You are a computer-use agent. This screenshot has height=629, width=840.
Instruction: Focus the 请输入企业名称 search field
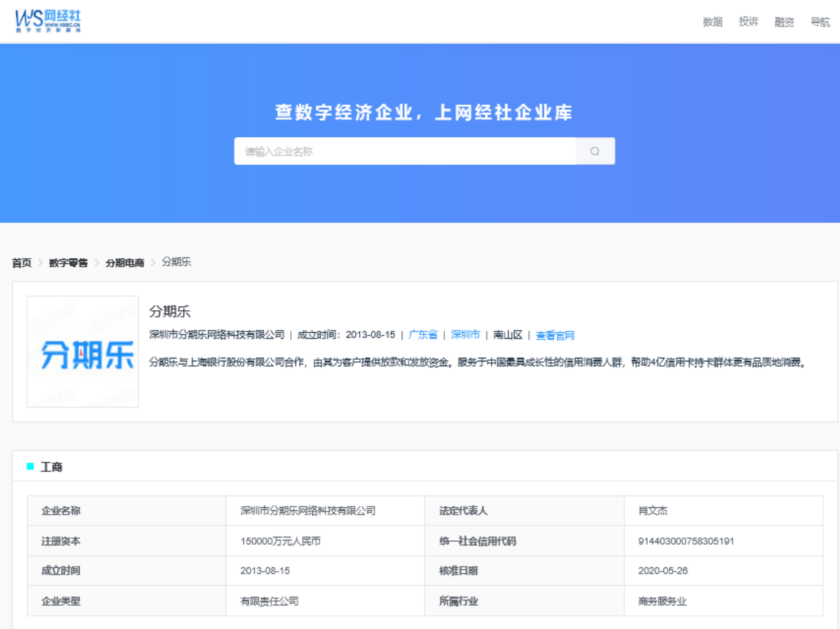(x=405, y=151)
